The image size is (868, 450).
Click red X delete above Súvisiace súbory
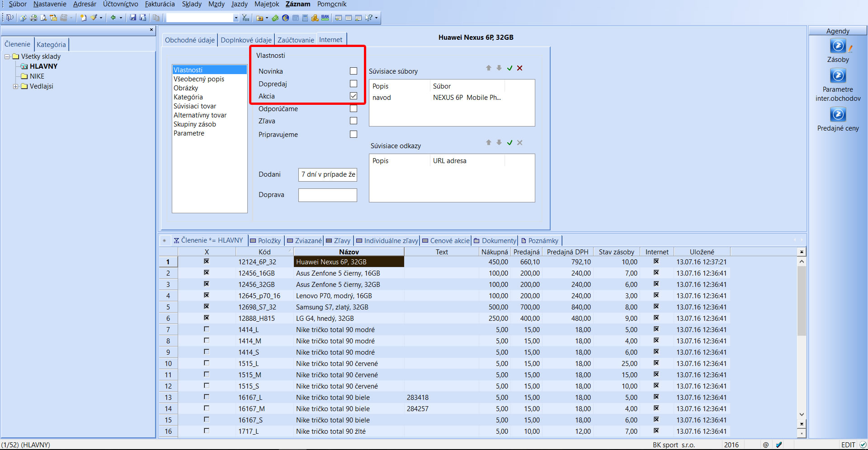tap(520, 68)
